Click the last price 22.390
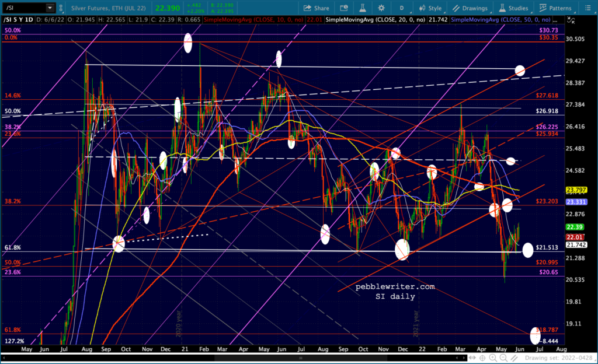This screenshot has width=598, height=364. 167,8
